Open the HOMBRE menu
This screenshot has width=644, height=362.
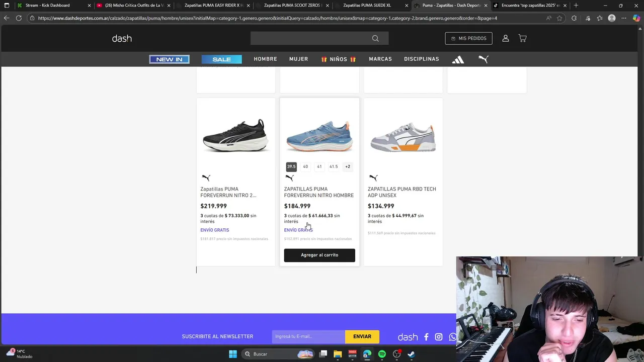coord(265,59)
